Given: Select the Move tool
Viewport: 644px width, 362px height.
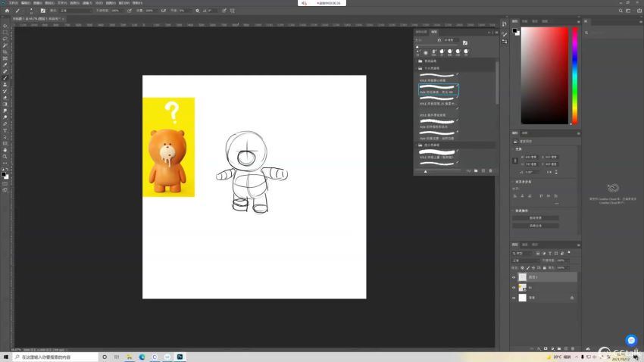Looking at the screenshot, I should [5, 26].
